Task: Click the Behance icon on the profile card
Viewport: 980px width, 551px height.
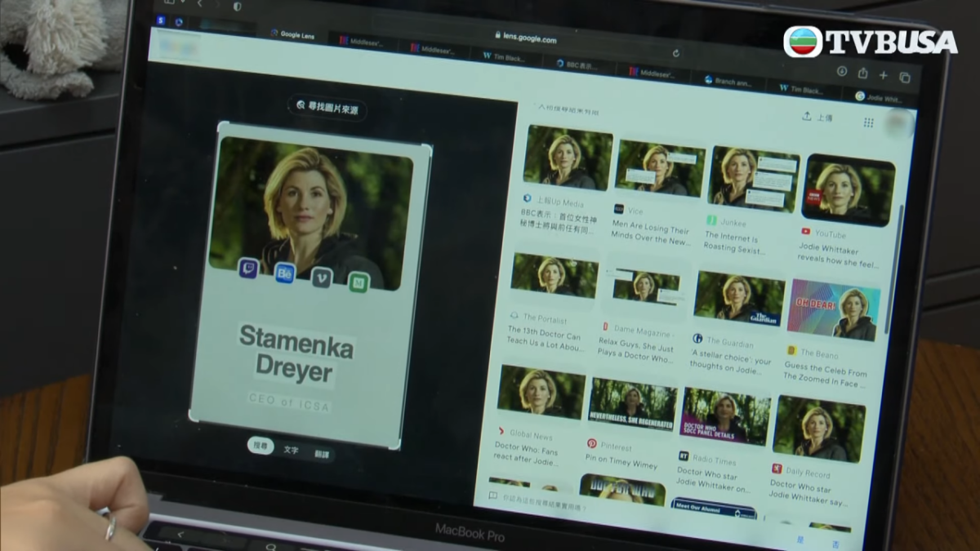Action: click(284, 273)
